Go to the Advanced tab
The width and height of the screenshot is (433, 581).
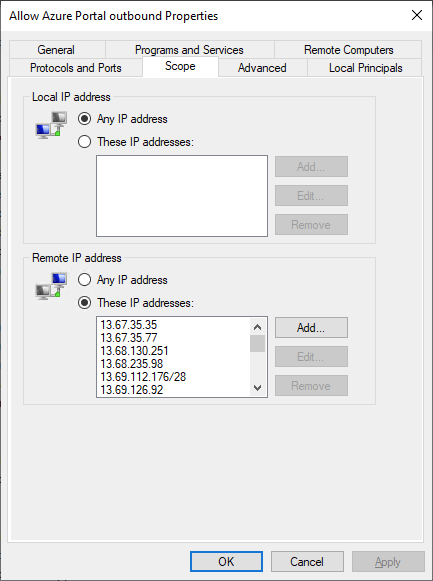[x=262, y=68]
